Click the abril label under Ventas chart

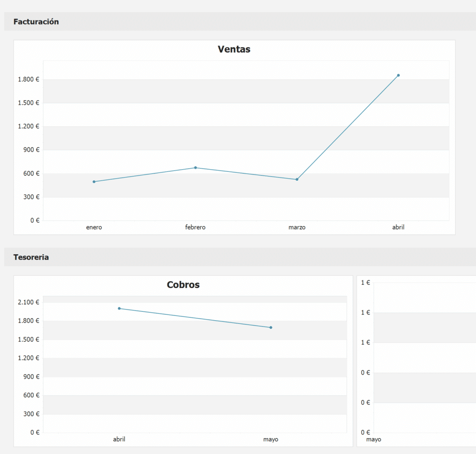coord(398,227)
